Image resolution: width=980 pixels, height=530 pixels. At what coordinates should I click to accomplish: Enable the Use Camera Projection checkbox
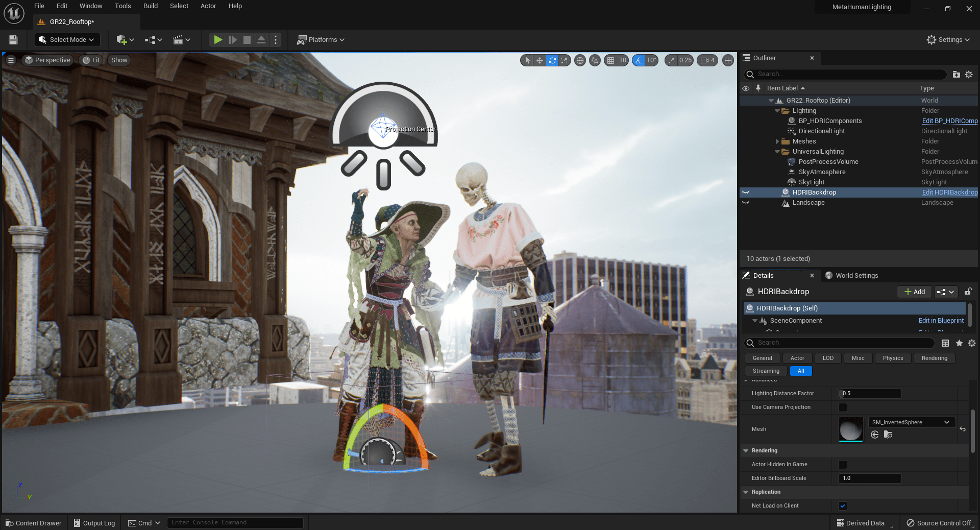pos(843,407)
